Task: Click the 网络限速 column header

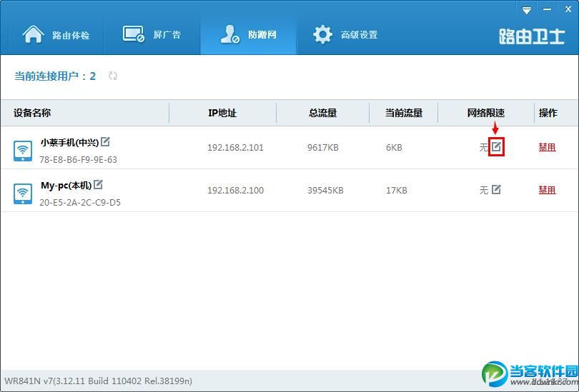Action: (485, 113)
